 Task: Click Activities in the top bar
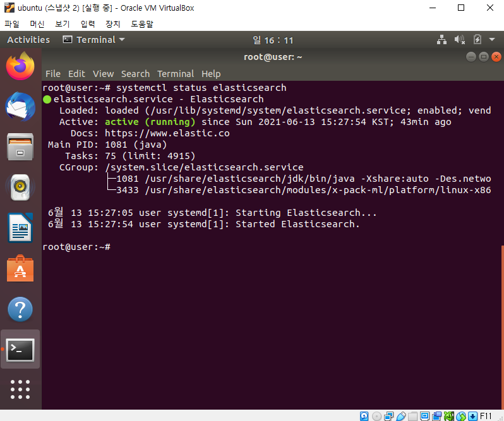(x=28, y=40)
